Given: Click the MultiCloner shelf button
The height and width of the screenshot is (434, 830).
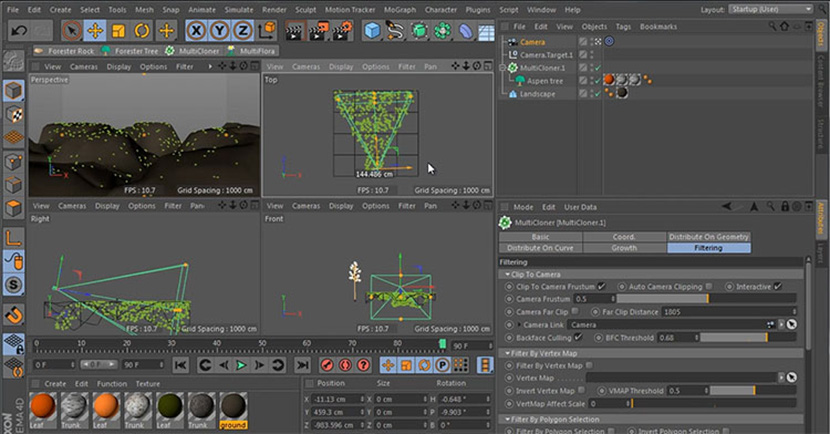Looking at the screenshot, I should click(192, 51).
